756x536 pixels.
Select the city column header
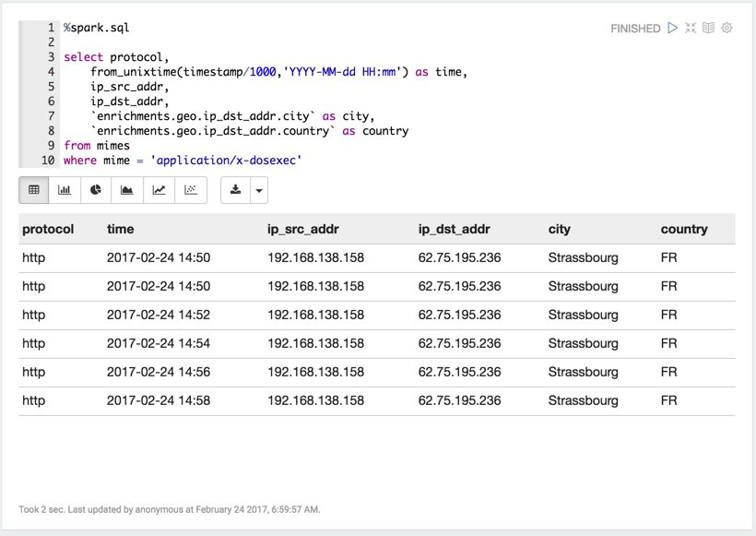tap(560, 229)
